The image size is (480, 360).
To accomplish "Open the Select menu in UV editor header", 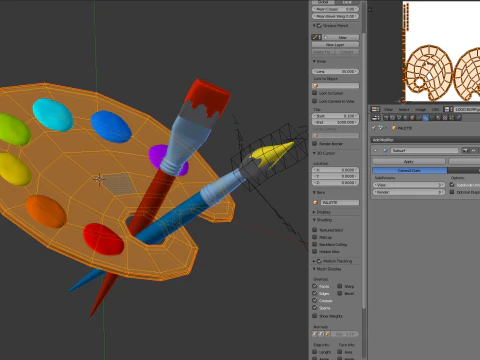I will (404, 109).
